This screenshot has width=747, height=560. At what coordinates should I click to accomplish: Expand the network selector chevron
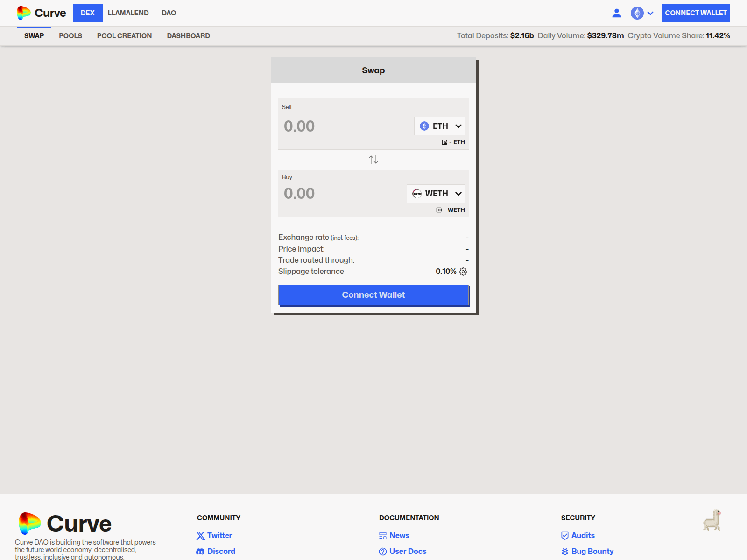click(650, 13)
